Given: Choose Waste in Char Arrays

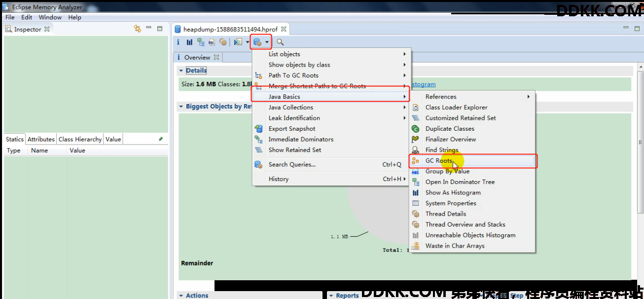Looking at the screenshot, I should [x=472, y=246].
